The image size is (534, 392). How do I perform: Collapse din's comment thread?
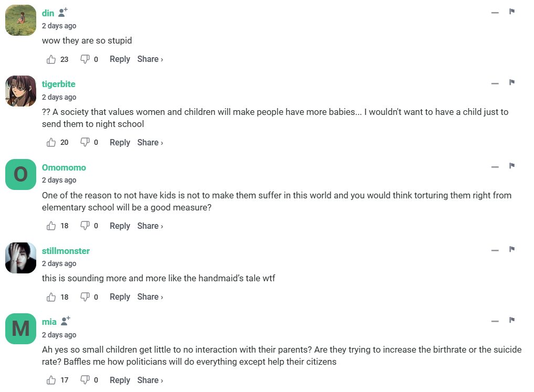pos(495,13)
